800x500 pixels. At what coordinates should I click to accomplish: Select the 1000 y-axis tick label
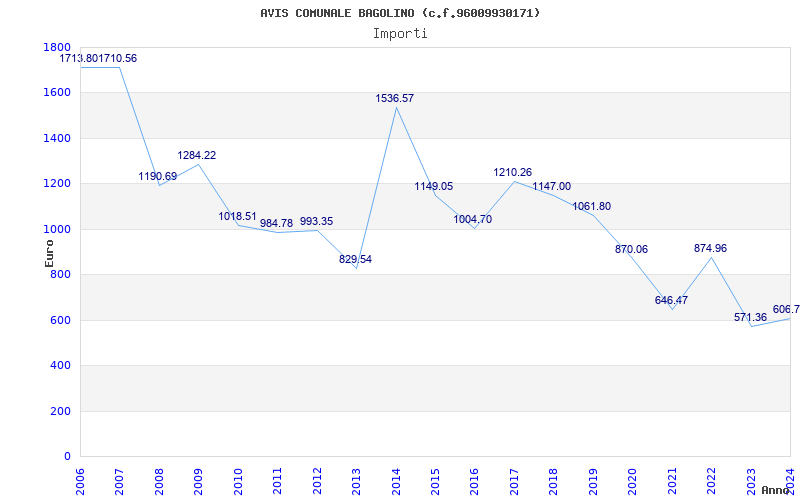tap(57, 230)
